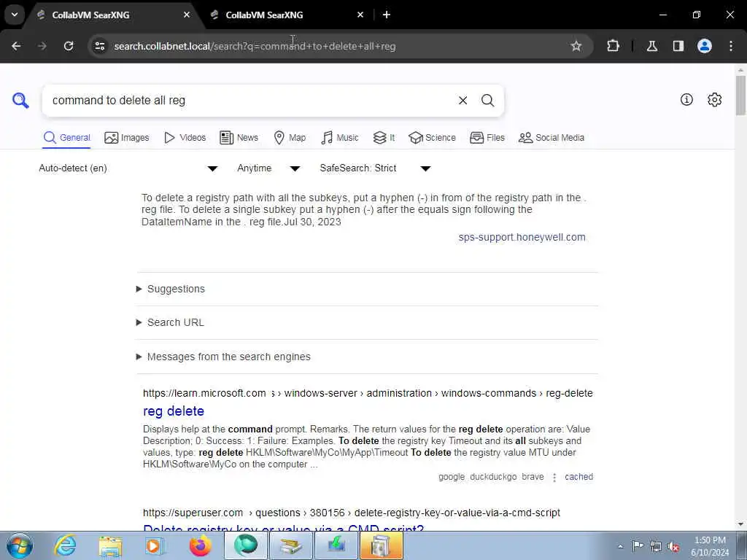Click the page vertical scrollbar thumb
Screen dimensions: 747x560
(x=741, y=96)
